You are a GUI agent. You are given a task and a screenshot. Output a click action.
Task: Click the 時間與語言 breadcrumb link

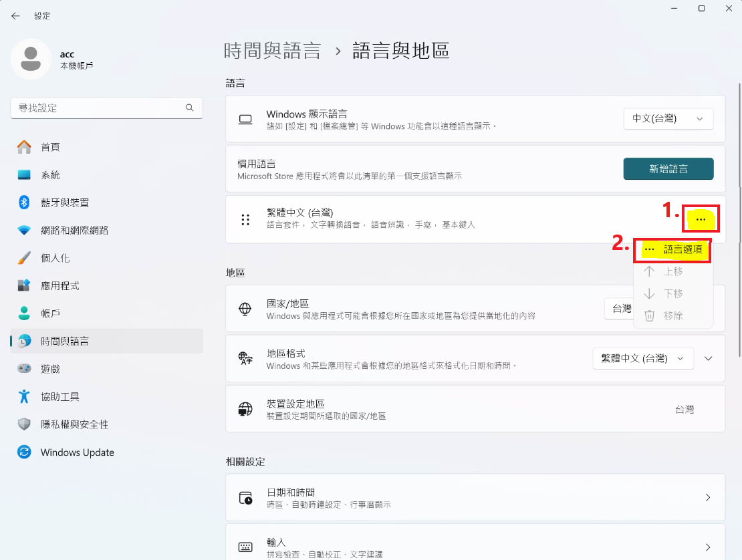pyautogui.click(x=272, y=51)
